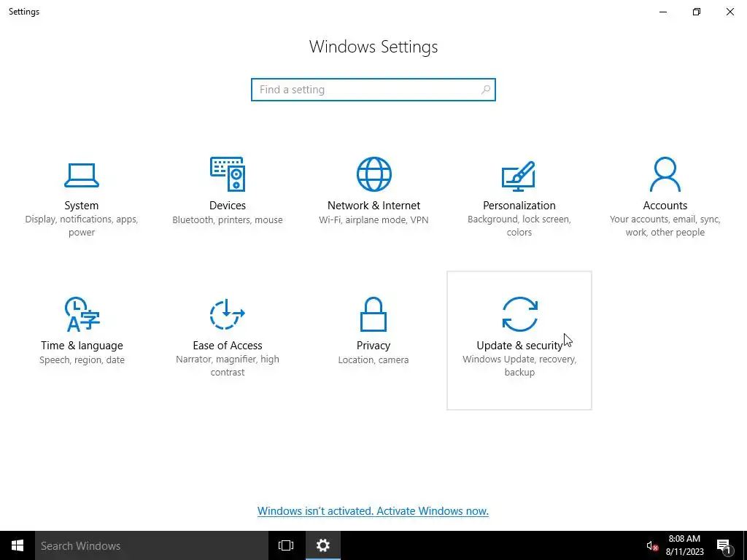Close the Settings window
The height and width of the screenshot is (560, 747).
pyautogui.click(x=729, y=12)
